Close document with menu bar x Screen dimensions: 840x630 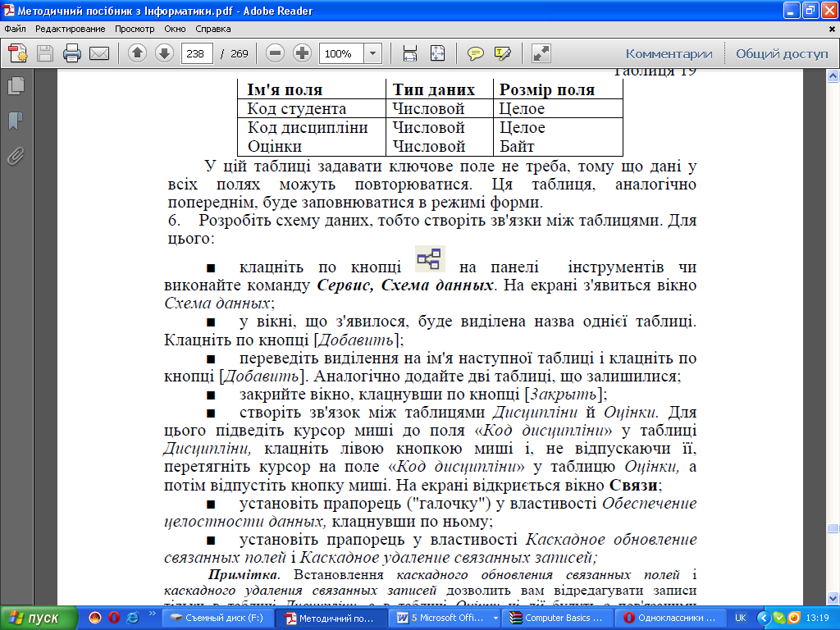833,30
